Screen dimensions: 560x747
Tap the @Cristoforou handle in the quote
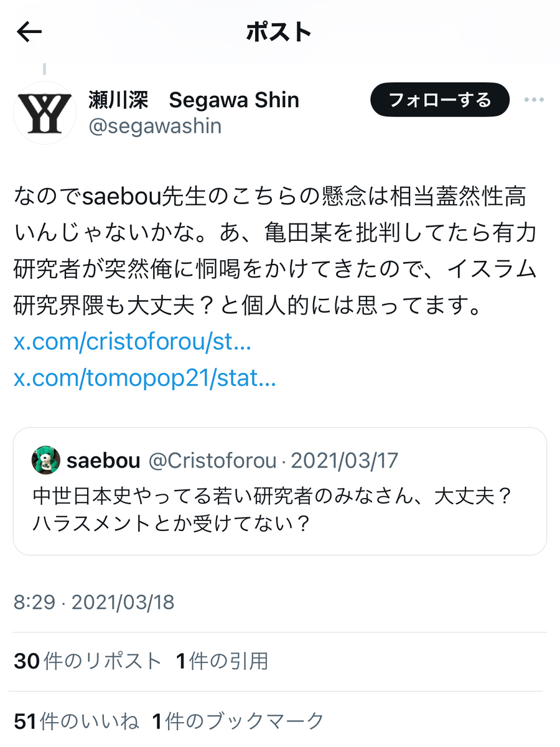coord(212,461)
